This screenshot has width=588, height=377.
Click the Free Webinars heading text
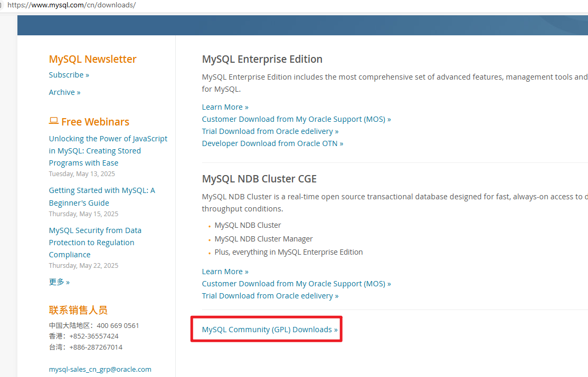point(95,122)
